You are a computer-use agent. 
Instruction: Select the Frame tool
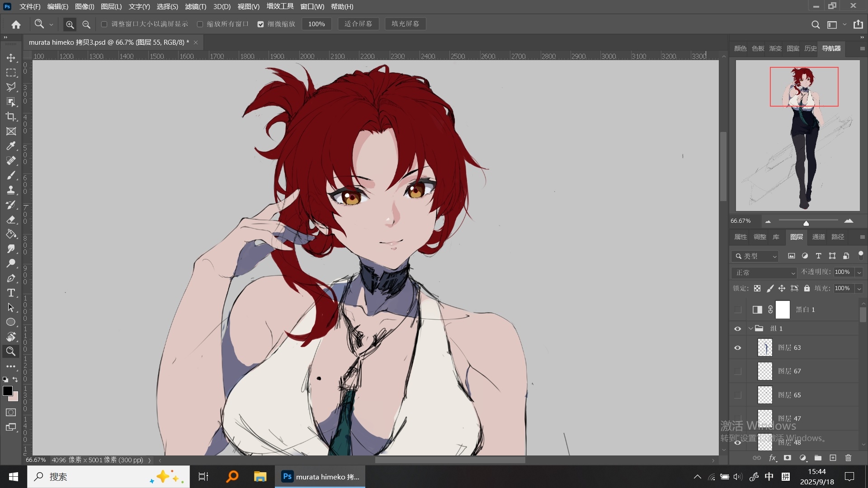tap(11, 131)
